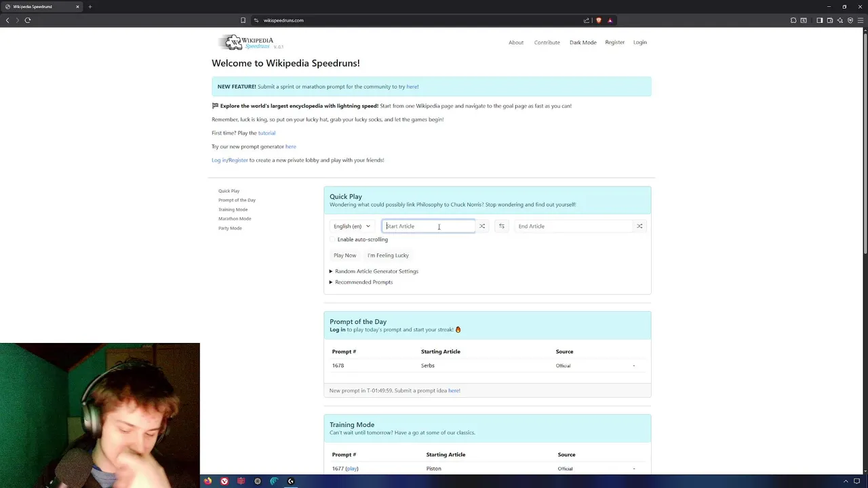Open Leo AI sparkle icon
Screen dimensions: 868x488
[840, 20]
